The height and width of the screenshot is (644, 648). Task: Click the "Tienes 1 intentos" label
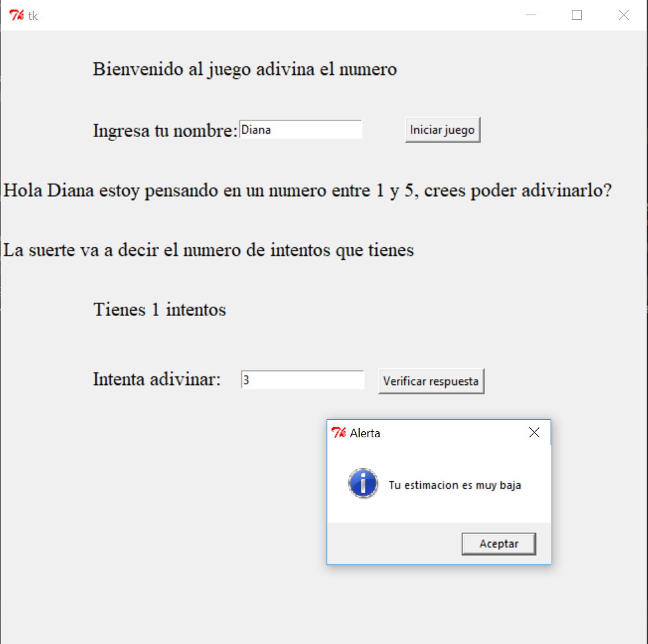tap(160, 309)
